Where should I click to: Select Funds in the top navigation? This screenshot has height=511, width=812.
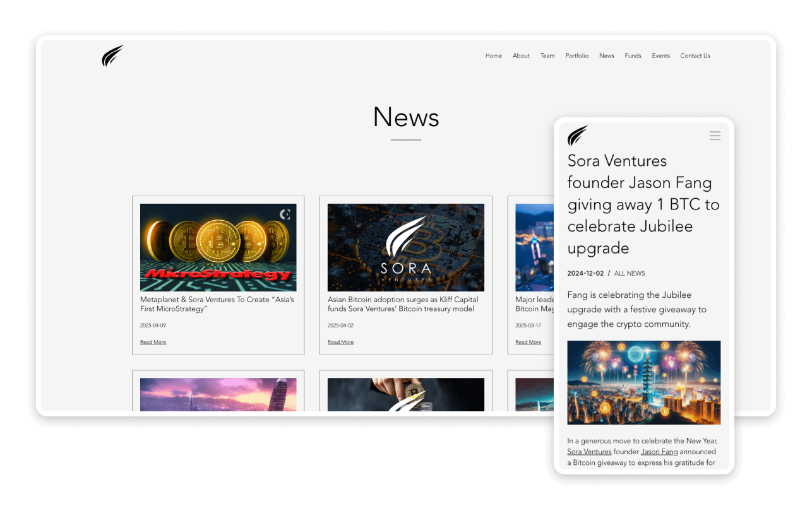coord(633,56)
